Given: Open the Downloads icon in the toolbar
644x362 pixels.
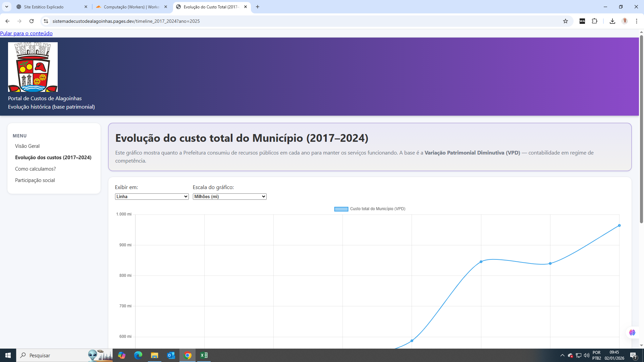Looking at the screenshot, I should pyautogui.click(x=612, y=21).
